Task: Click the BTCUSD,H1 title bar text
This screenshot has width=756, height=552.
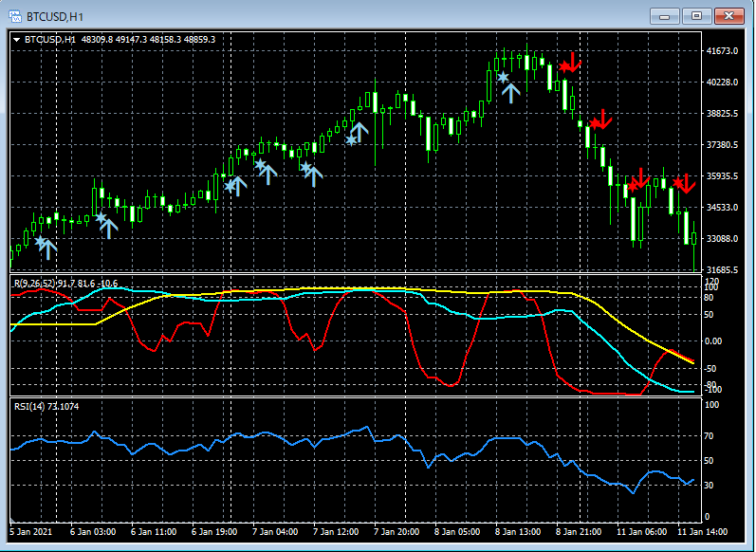Action: coord(54,17)
